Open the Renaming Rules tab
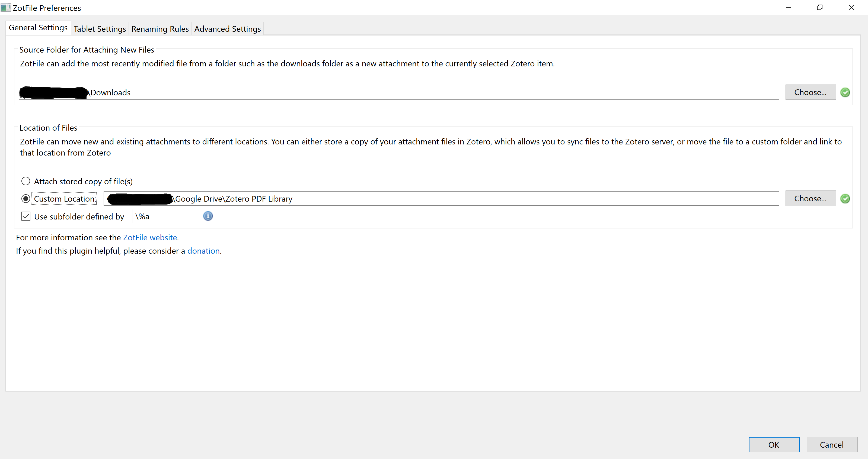 point(160,29)
